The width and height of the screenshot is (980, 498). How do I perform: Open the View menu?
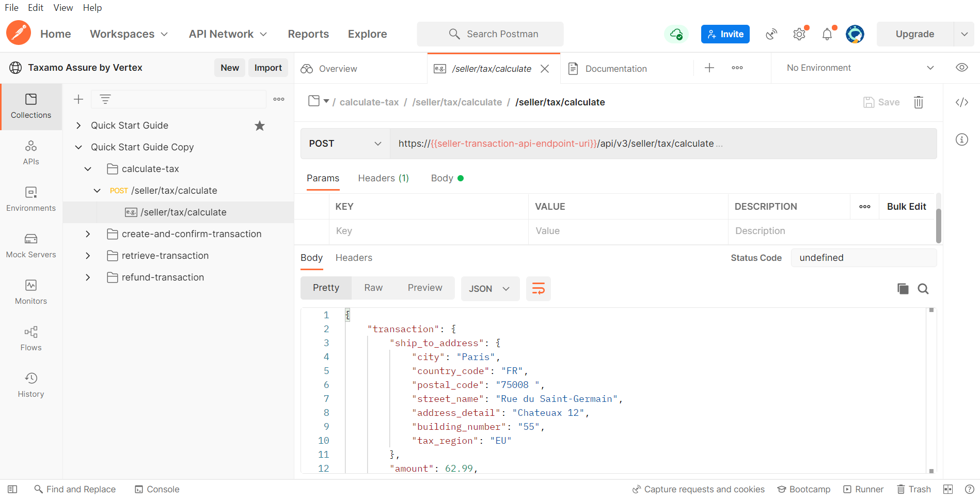pos(63,8)
